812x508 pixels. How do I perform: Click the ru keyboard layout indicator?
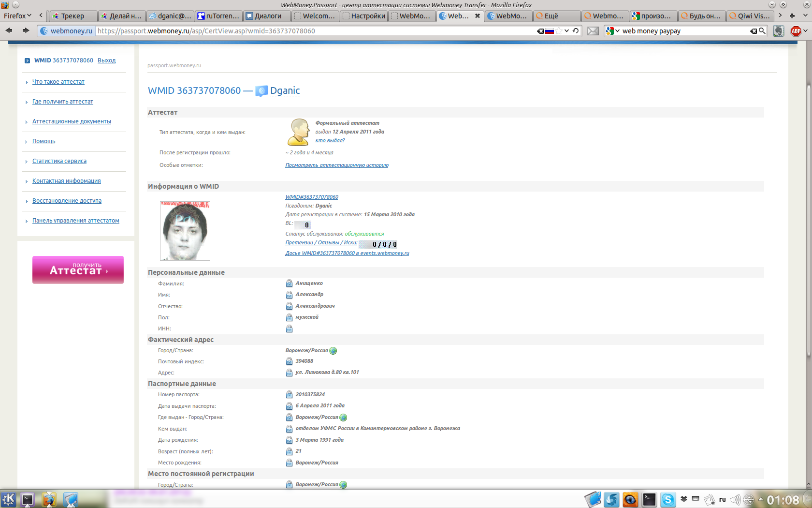[723, 499]
